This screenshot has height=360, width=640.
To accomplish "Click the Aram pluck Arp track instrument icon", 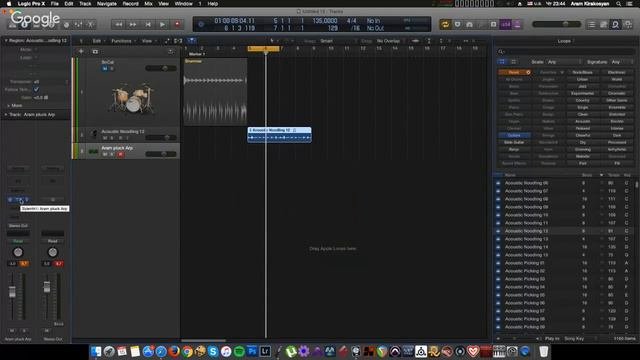I will 93,151.
